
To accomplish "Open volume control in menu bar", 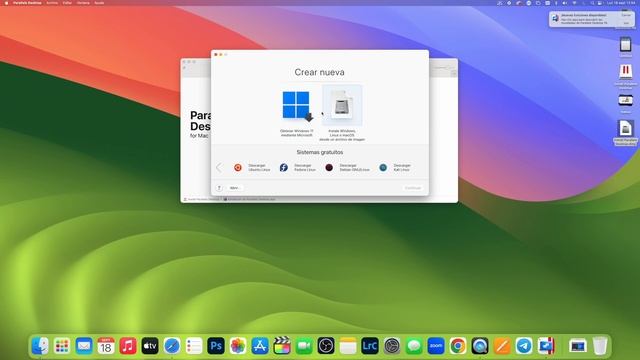I will (565, 3).
